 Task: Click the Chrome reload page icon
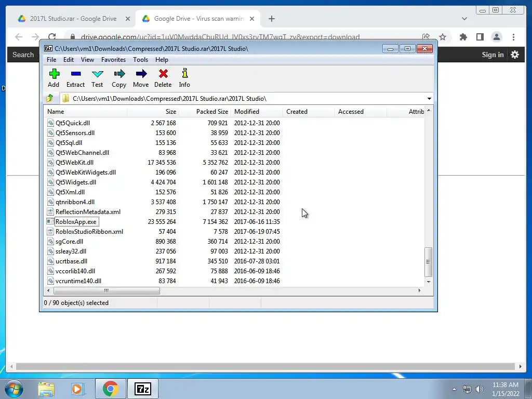point(52,37)
